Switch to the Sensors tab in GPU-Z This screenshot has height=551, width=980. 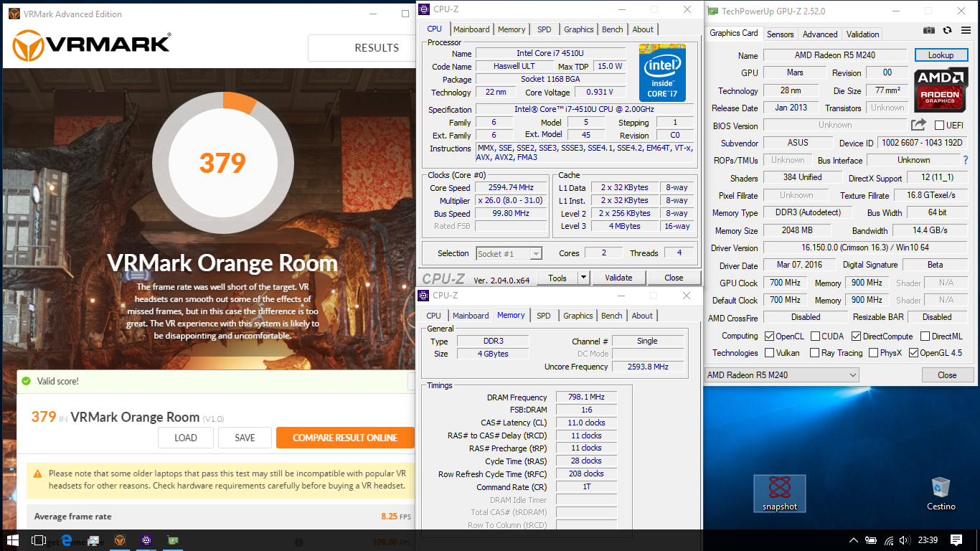tap(780, 34)
